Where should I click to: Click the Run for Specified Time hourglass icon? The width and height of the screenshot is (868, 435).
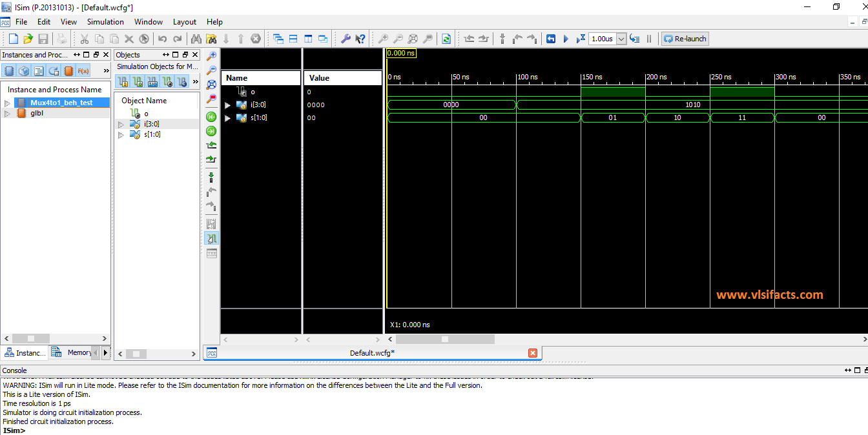580,38
